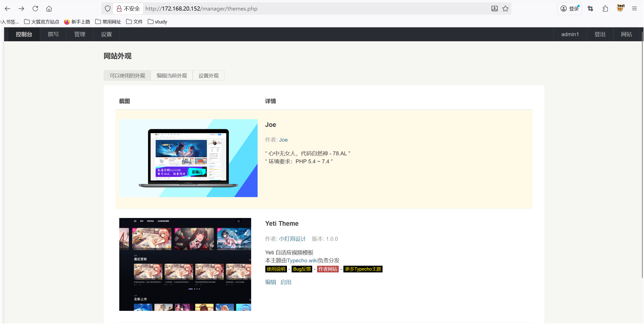Switch to 设置外观 tab
Viewport: 644px width, 324px height.
208,76
